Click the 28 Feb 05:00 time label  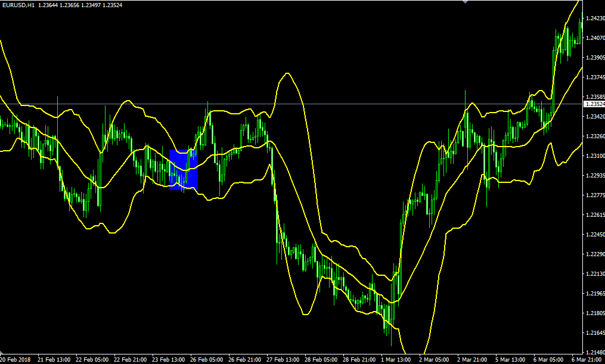coord(321,360)
